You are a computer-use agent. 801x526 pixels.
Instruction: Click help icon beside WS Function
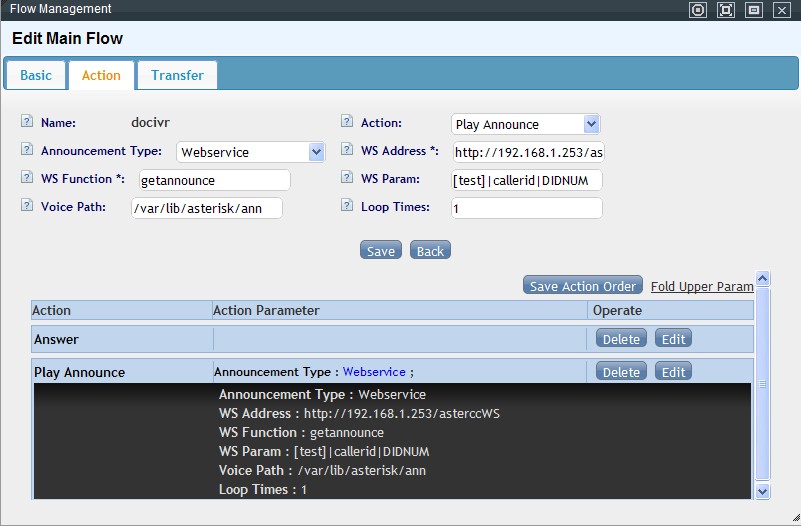point(26,178)
